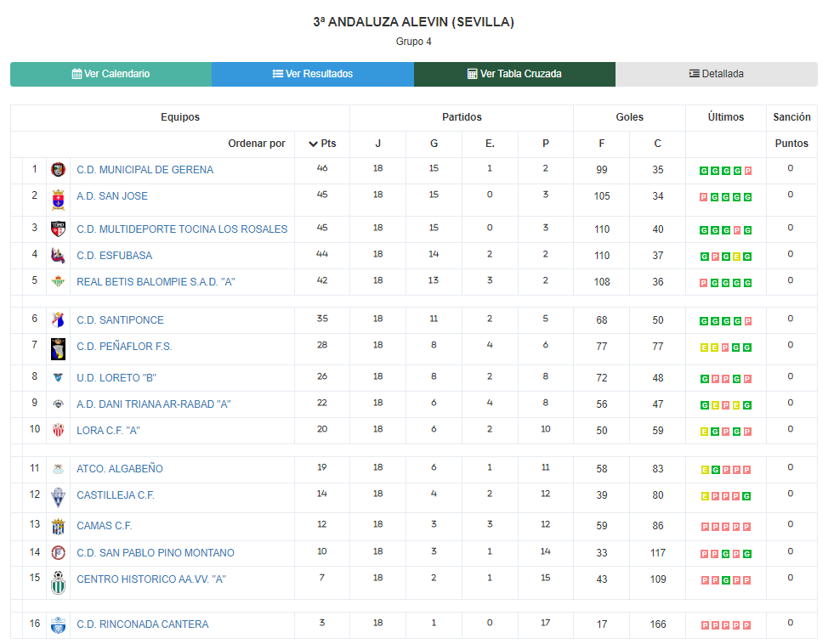The height and width of the screenshot is (644, 834).
Task: Click C.D. Santiponce team crest
Action: point(58,319)
